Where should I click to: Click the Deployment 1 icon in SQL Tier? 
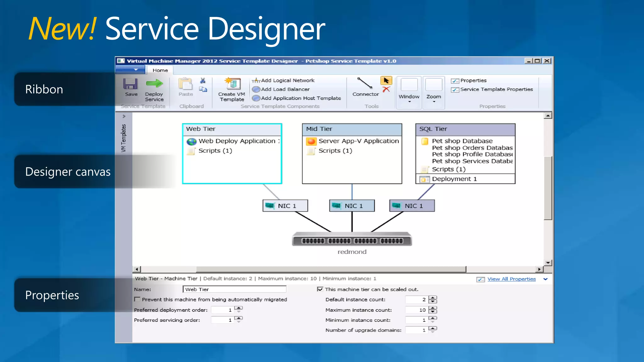pos(425,179)
